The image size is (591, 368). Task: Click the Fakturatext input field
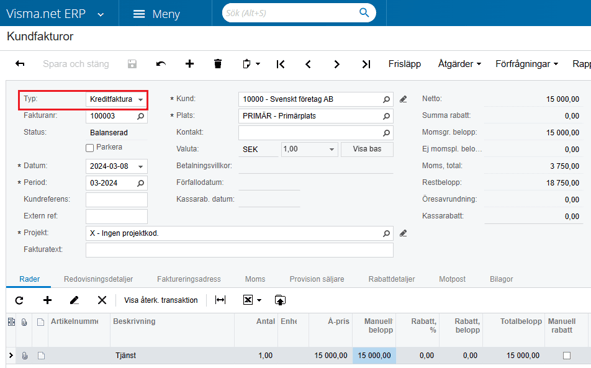(239, 250)
